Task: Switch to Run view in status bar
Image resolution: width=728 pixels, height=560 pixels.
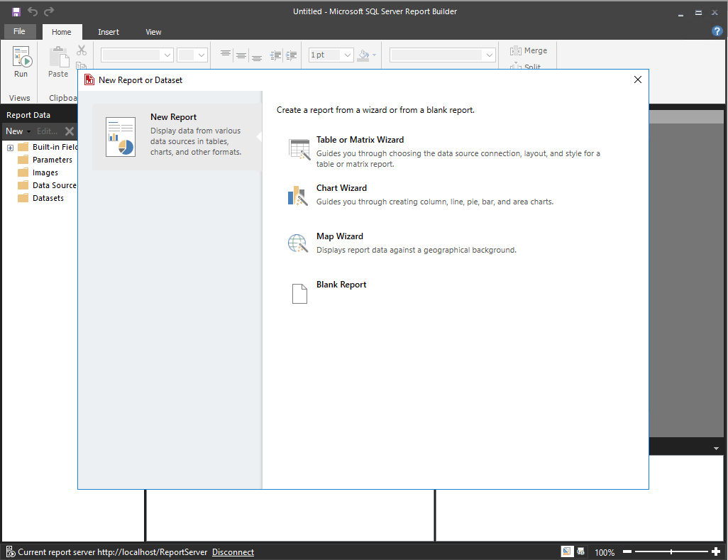Action: 580,551
